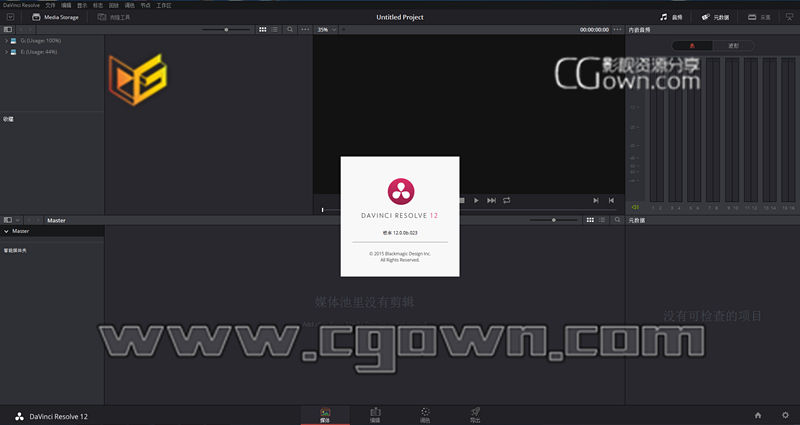Open the dropdown arrow beside media pool panel icon

click(18, 220)
